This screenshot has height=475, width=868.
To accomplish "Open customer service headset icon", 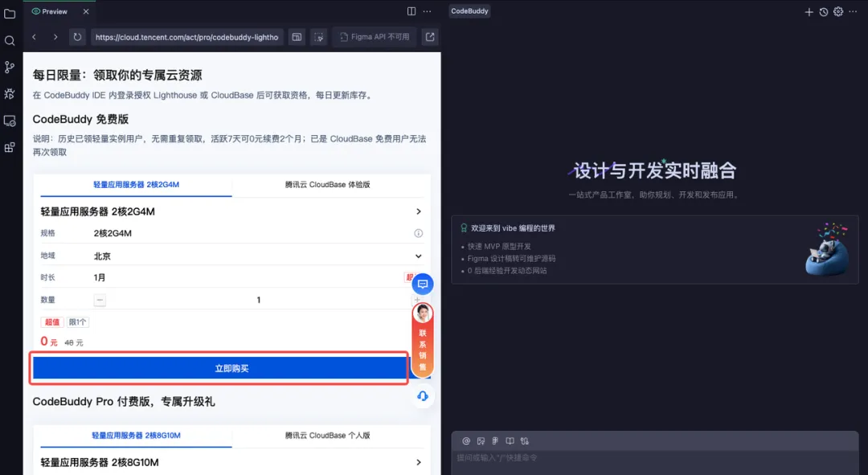I will (423, 395).
